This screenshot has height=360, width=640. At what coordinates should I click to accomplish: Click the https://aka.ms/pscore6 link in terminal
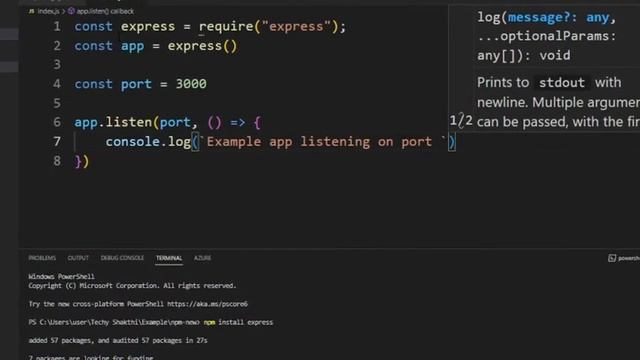tap(207, 304)
